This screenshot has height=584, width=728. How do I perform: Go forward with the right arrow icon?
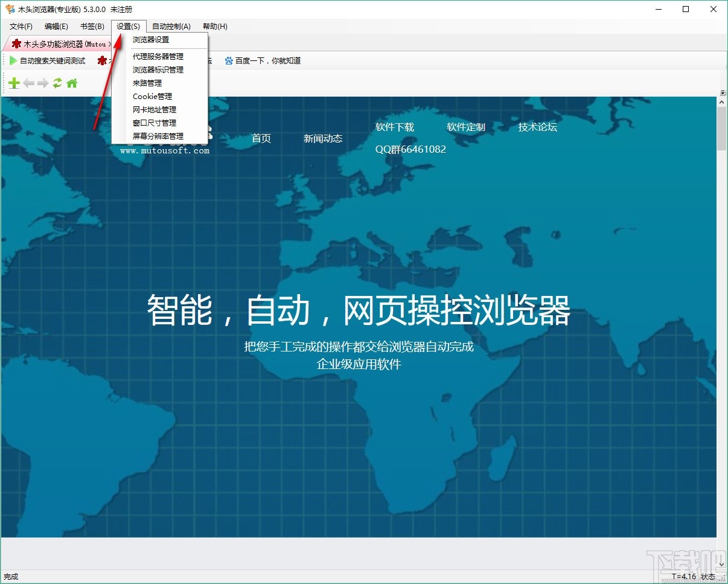click(x=43, y=83)
